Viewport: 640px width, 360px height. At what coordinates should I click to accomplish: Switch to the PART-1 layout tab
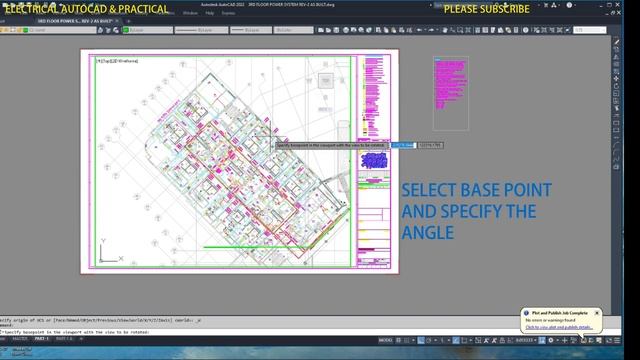click(x=42, y=339)
